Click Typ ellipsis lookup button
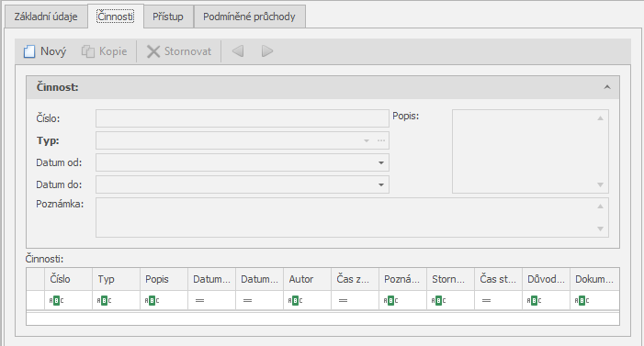 (381, 140)
